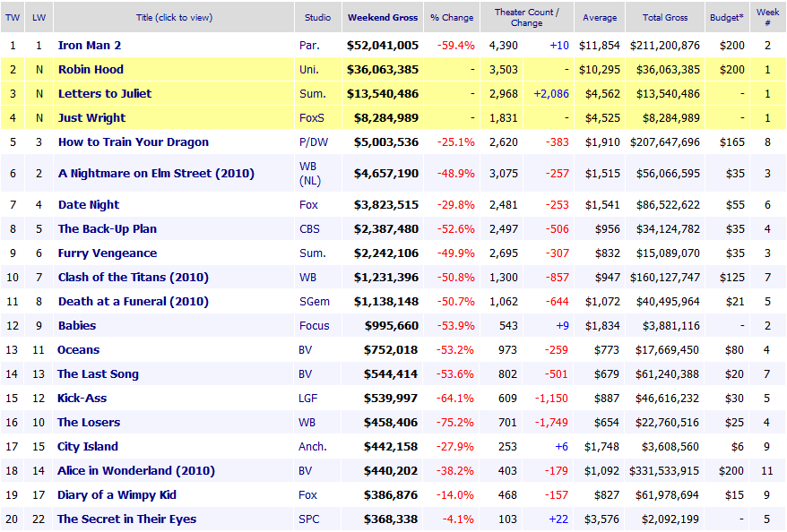787x532 pixels.
Task: Sort by Weekend Gross column header
Action: pos(383,18)
